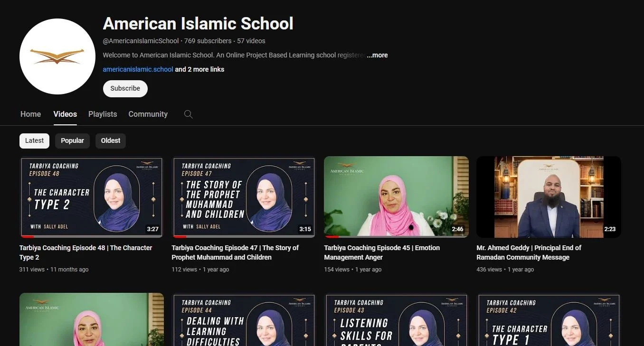644x346 pixels.
Task: Click '112 views • 1 year ago' text
Action: point(200,270)
